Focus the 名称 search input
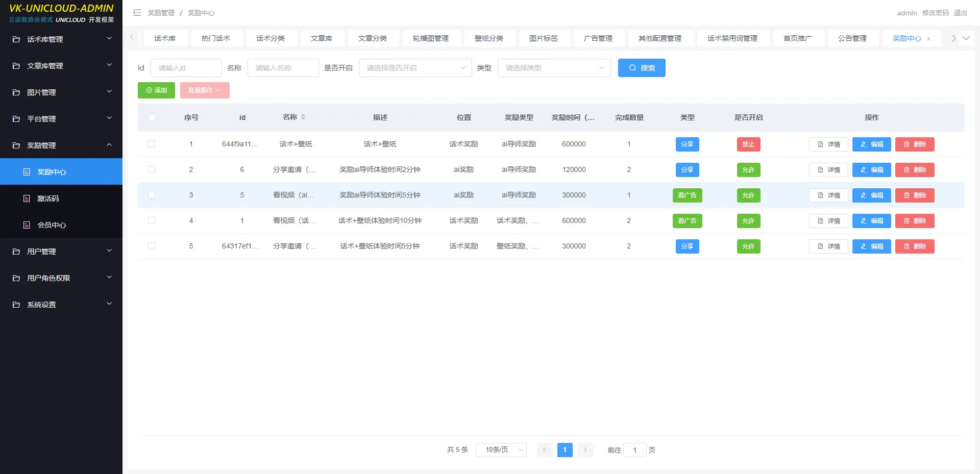This screenshot has height=474, width=980. [x=283, y=68]
